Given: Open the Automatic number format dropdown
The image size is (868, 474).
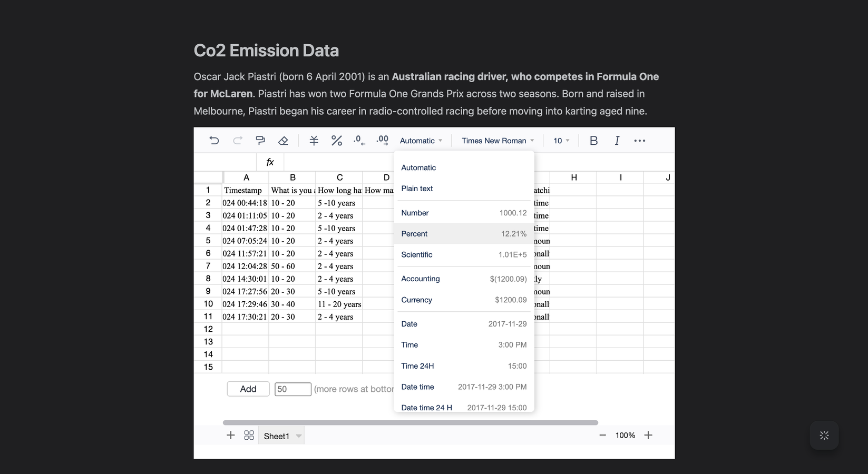Looking at the screenshot, I should (421, 141).
